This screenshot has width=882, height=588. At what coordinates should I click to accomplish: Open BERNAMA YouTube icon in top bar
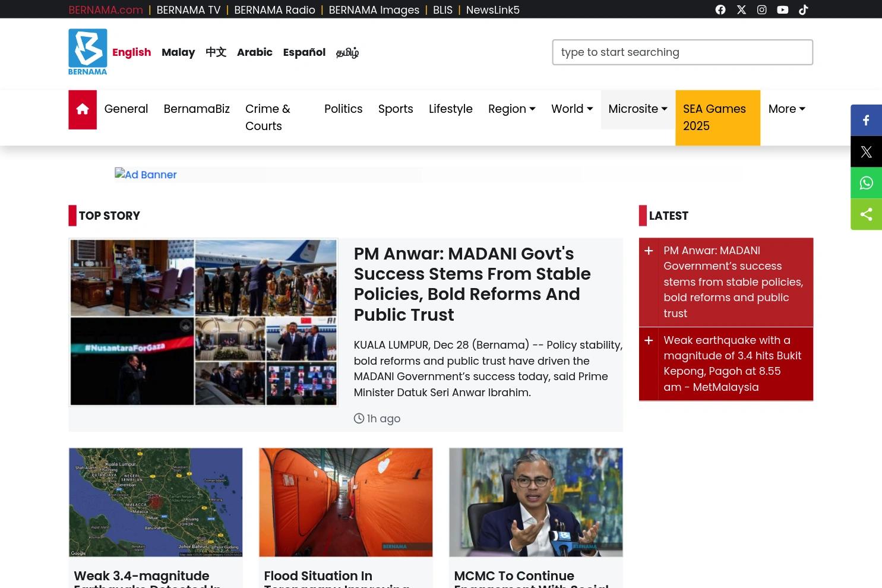pos(783,10)
